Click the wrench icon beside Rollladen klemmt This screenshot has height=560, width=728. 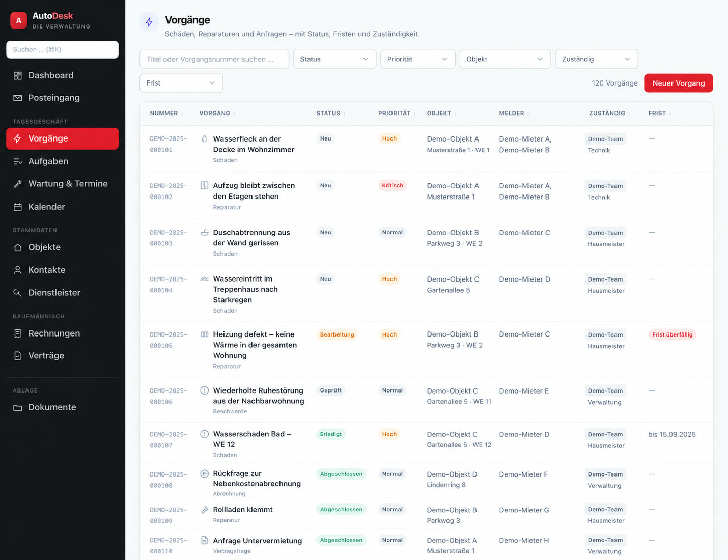[204, 510]
